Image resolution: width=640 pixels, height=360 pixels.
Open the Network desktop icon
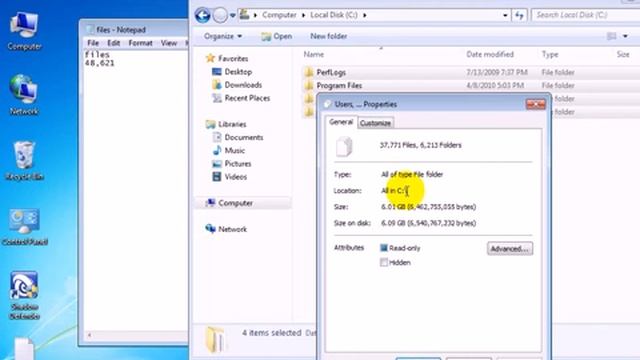point(24,95)
